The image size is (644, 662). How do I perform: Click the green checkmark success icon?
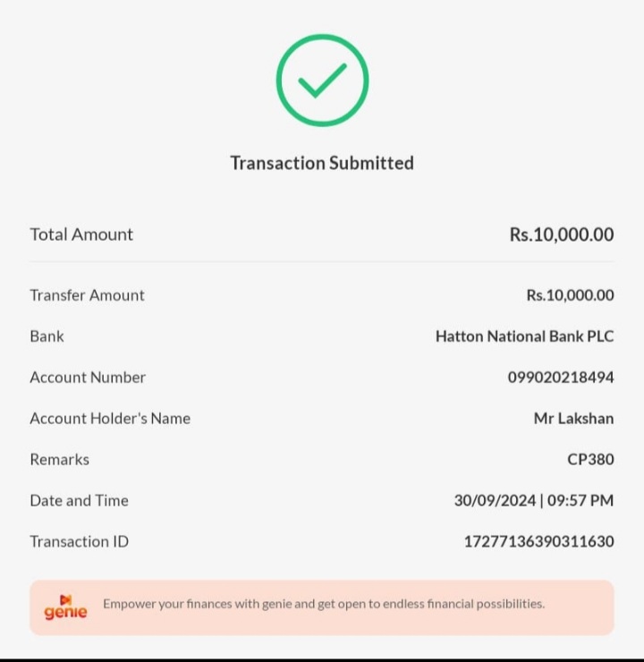click(x=322, y=81)
